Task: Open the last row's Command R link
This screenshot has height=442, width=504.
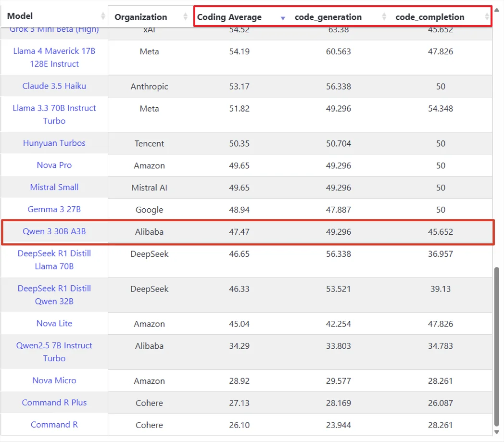Action: tap(54, 425)
